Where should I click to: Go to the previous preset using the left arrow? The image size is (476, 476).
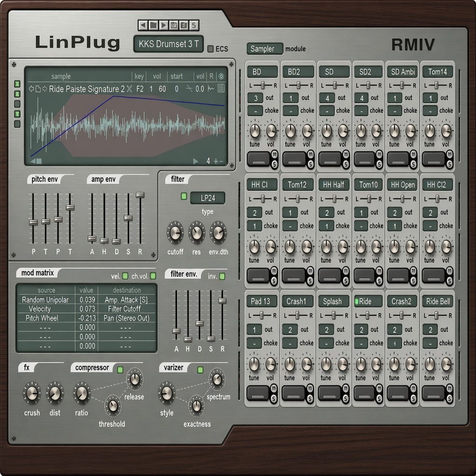(x=143, y=25)
